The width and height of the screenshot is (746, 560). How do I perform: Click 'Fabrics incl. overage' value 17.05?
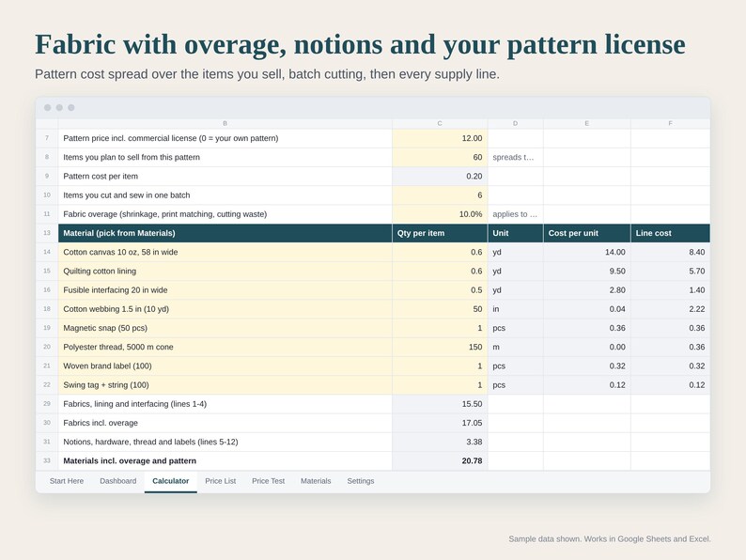(x=440, y=423)
